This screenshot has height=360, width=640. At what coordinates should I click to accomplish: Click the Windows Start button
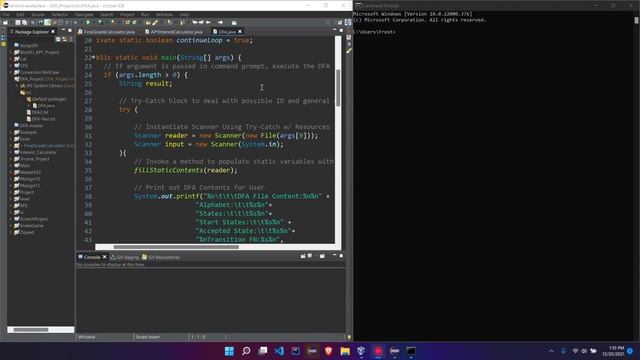coord(229,351)
